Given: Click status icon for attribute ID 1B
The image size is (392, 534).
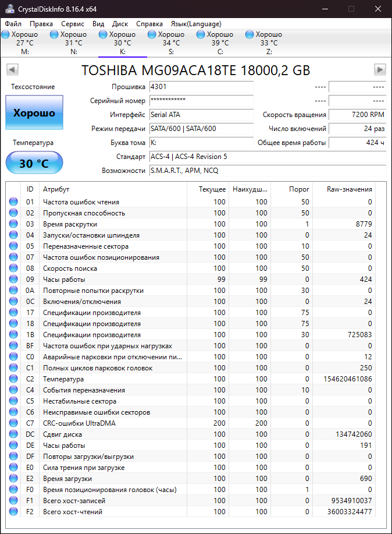Looking at the screenshot, I should 13,334.
